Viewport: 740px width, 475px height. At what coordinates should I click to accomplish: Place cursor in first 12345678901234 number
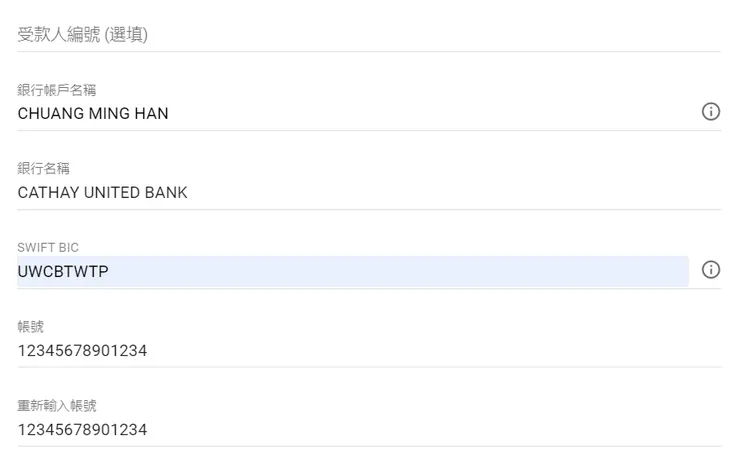tap(82, 350)
